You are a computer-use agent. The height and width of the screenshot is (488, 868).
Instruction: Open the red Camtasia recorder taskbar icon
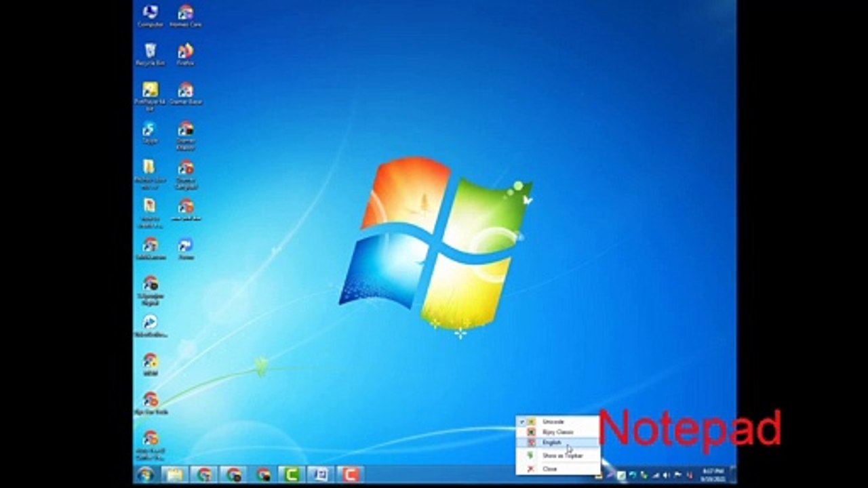[x=350, y=474]
